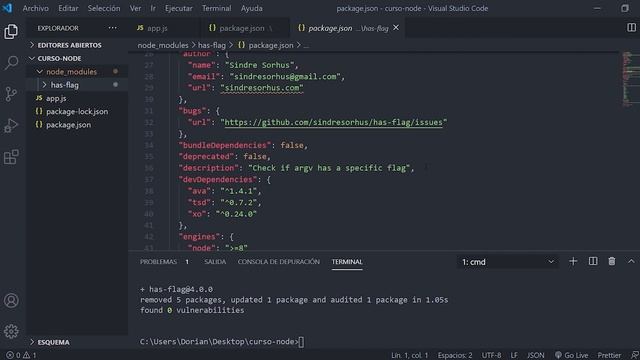Open the Ayuda menu
Screen dimensions: 640x360
tap(251, 8)
